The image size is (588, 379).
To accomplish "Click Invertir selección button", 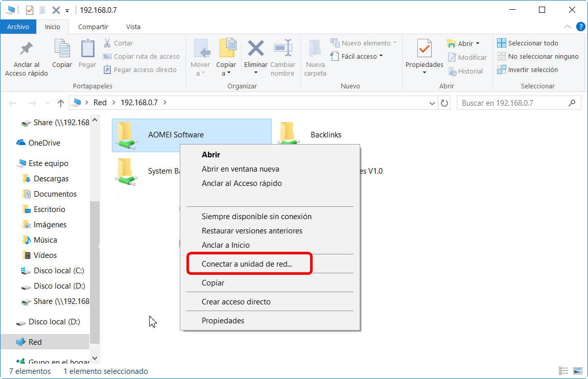I will coord(533,70).
